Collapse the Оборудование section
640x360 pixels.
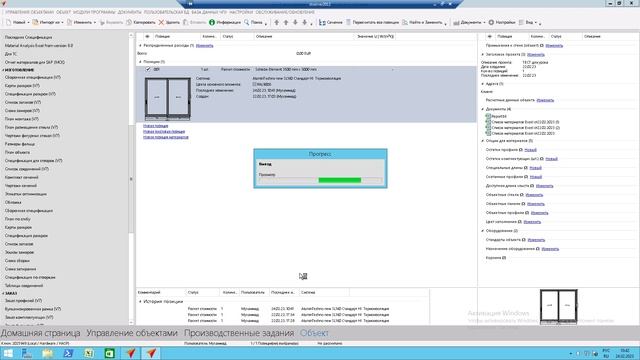[483, 231]
